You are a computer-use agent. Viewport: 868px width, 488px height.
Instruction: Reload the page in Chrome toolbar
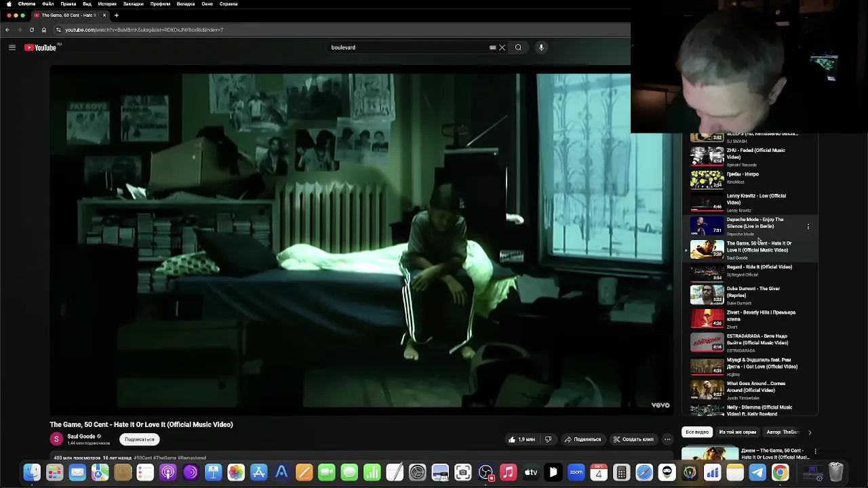pyautogui.click(x=31, y=30)
